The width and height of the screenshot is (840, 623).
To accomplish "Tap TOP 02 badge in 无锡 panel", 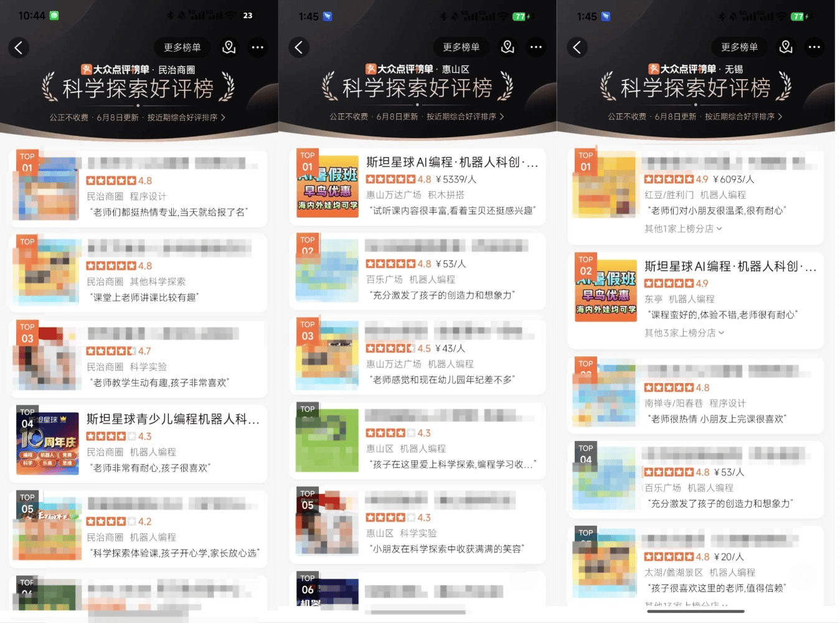I will coord(585,265).
